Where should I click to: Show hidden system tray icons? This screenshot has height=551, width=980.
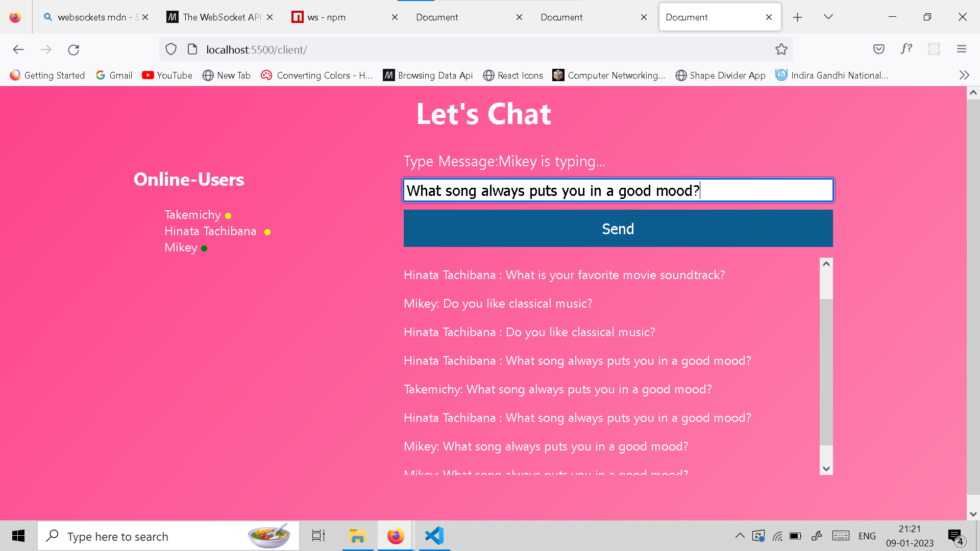(740, 536)
